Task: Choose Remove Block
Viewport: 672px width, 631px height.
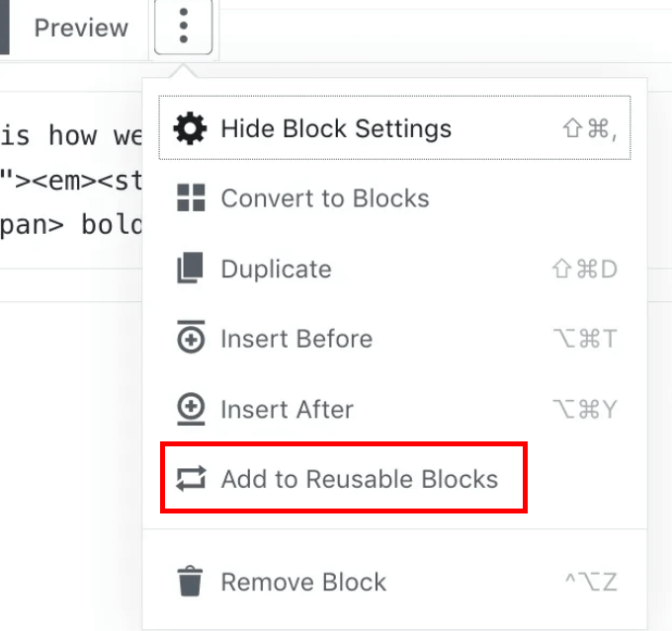Action: coord(394,582)
